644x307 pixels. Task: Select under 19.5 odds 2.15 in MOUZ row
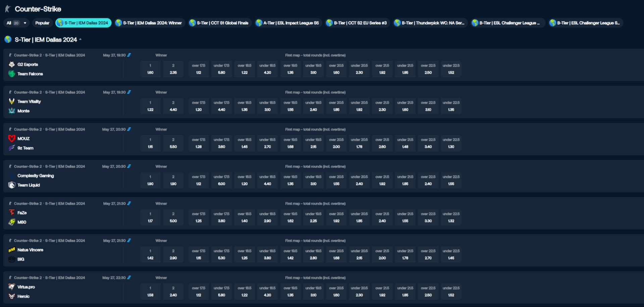[313, 143]
